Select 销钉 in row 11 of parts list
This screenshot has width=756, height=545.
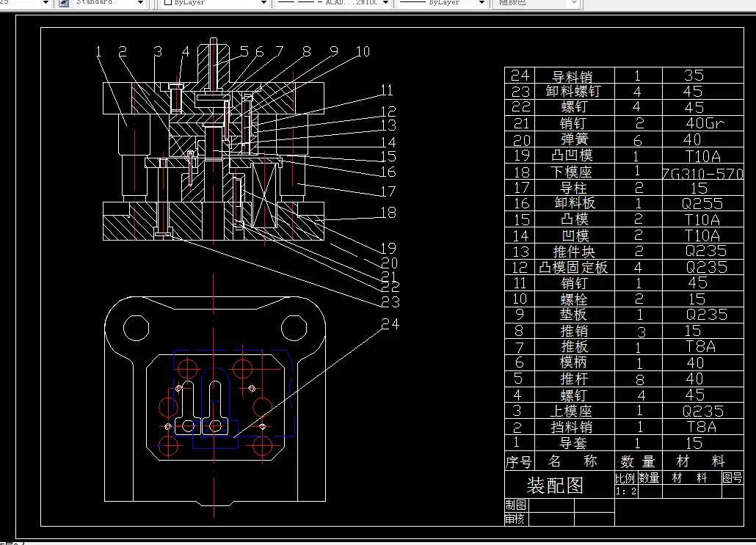(574, 283)
